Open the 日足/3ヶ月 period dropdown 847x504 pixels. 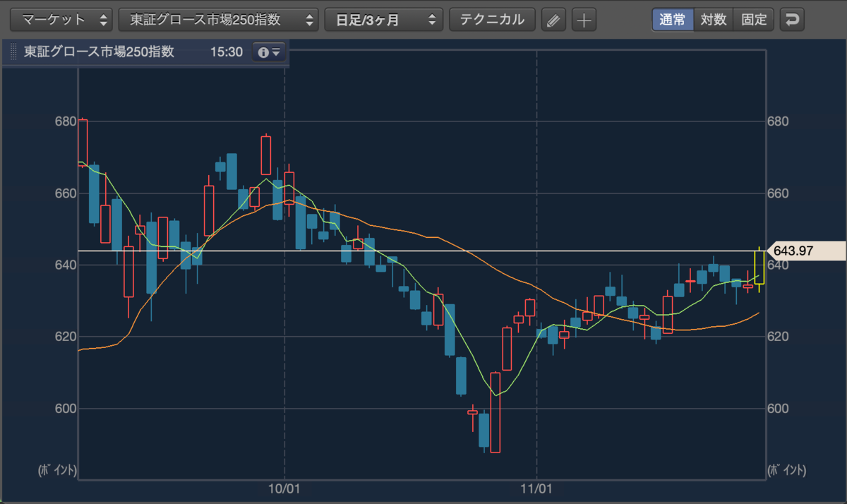pyautogui.click(x=384, y=20)
